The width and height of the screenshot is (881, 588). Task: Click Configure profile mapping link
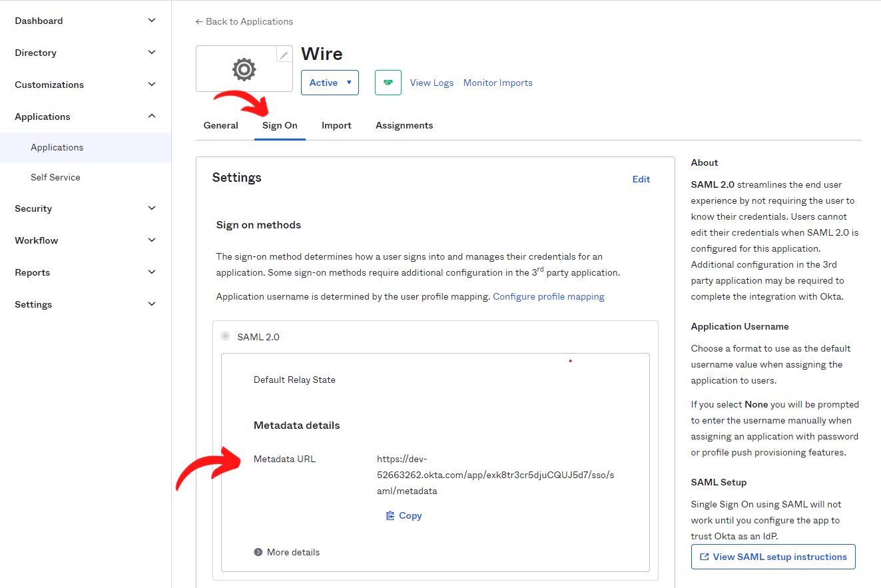(549, 296)
